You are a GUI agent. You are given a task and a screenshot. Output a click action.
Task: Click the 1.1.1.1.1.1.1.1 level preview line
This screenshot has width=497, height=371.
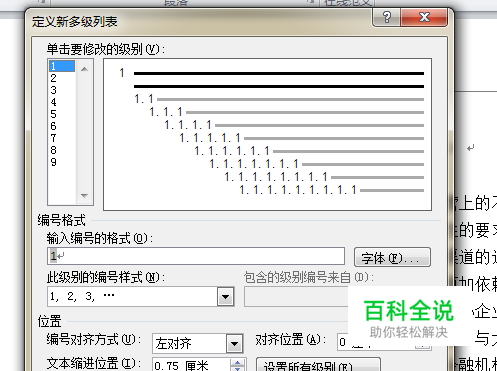tap(324, 177)
